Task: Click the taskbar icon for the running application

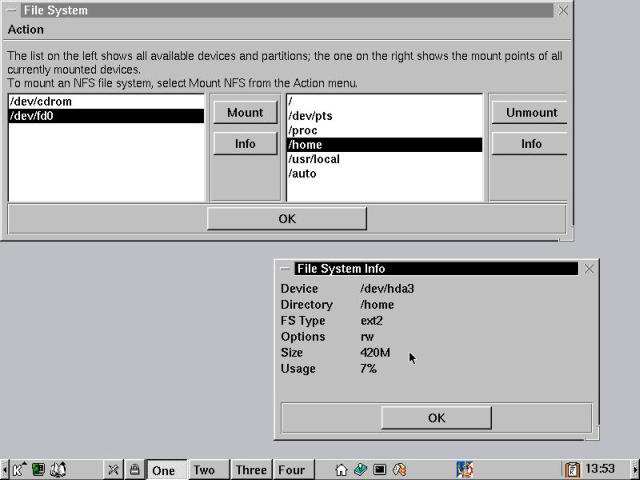Action: pos(464,469)
